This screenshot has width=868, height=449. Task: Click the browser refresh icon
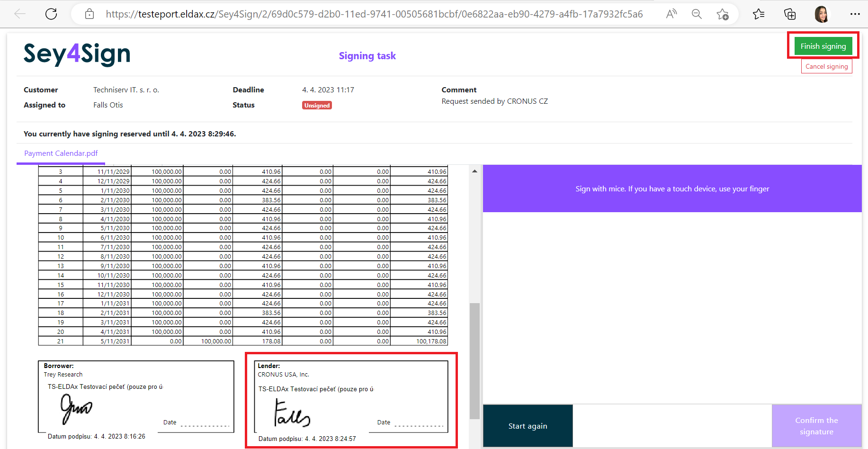51,14
